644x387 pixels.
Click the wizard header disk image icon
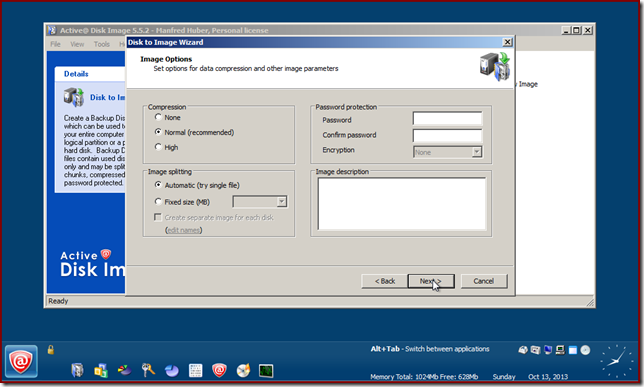[x=495, y=67]
